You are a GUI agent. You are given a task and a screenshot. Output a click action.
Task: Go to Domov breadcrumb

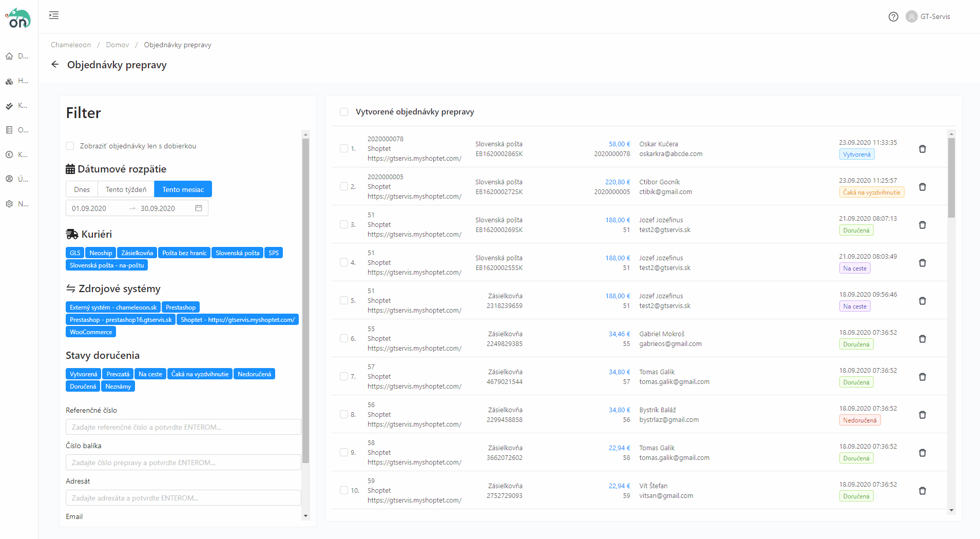pos(118,45)
